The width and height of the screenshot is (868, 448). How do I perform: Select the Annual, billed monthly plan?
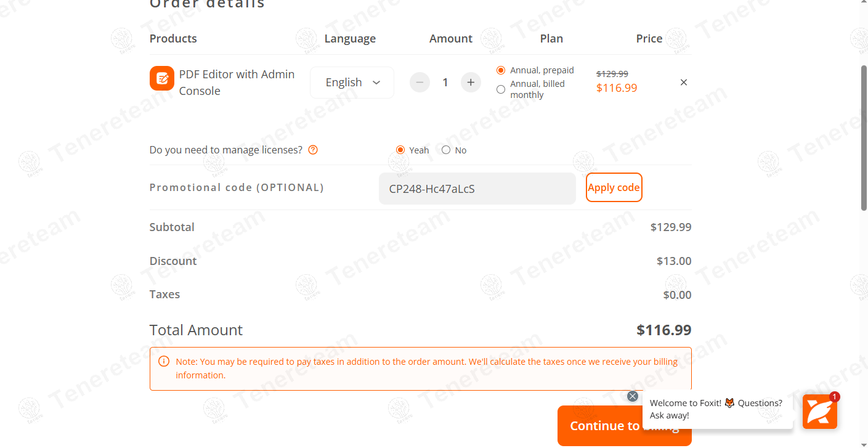tap(500, 89)
